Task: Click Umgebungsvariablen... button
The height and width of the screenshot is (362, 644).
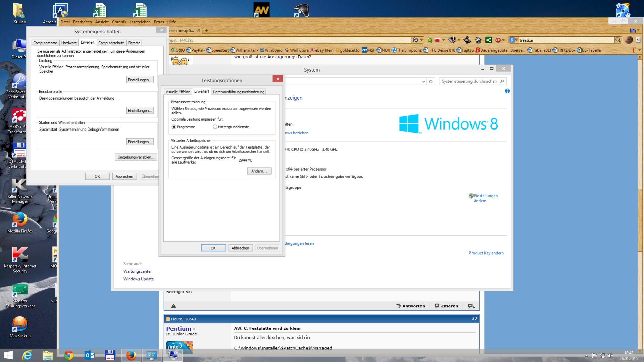Action: [x=136, y=157]
